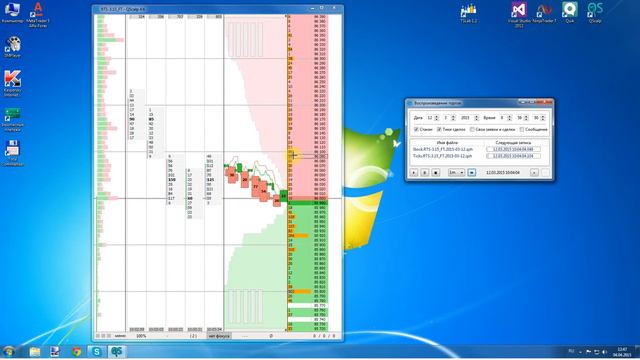The image size is (640, 360).
Task: Click the 100% scale in QScalp status bar
Action: (141, 336)
